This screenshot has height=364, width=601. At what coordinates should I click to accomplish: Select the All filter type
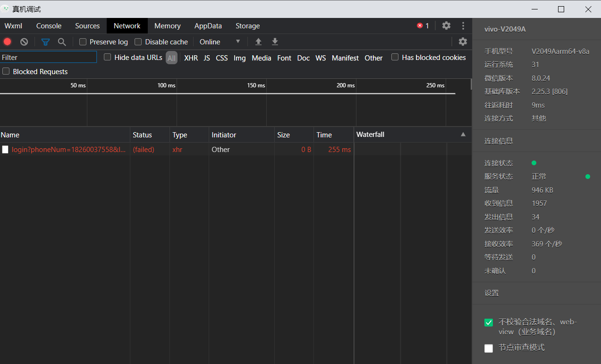tap(171, 58)
